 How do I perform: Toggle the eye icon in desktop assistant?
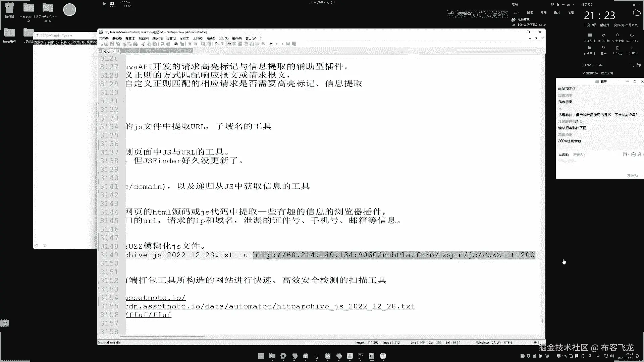coord(603,35)
